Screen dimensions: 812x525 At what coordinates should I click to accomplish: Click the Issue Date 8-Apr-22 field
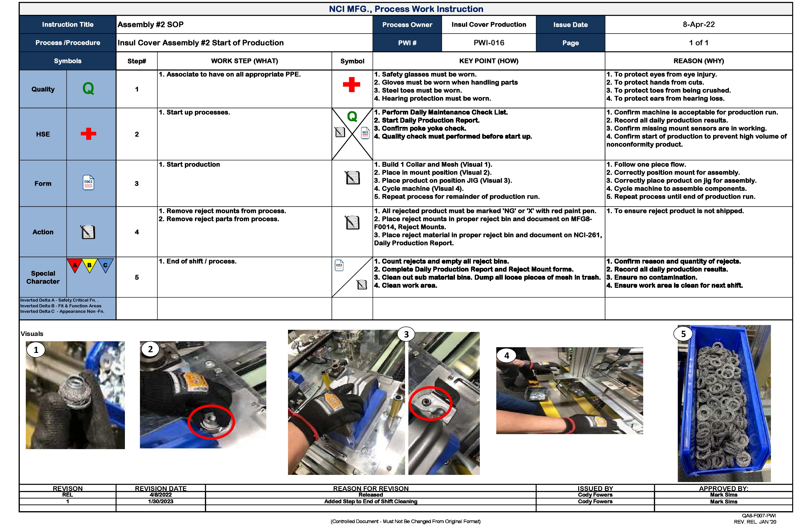click(x=698, y=25)
